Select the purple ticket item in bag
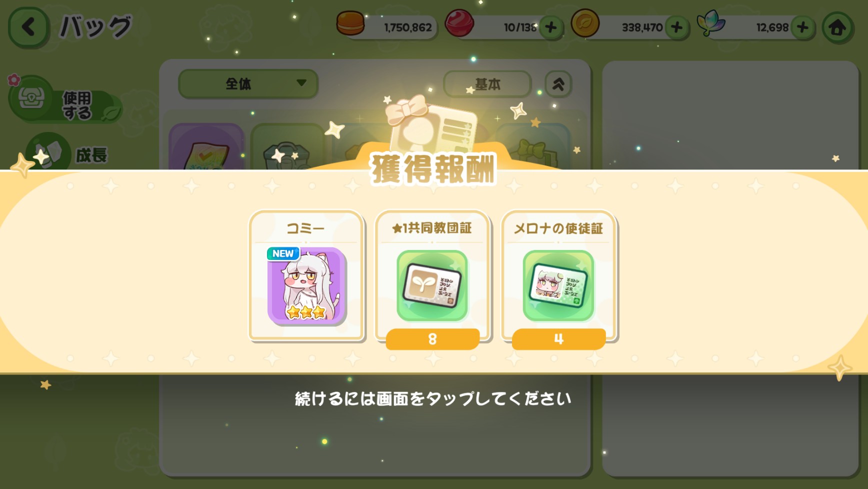Image resolution: width=868 pixels, height=489 pixels. [206, 147]
